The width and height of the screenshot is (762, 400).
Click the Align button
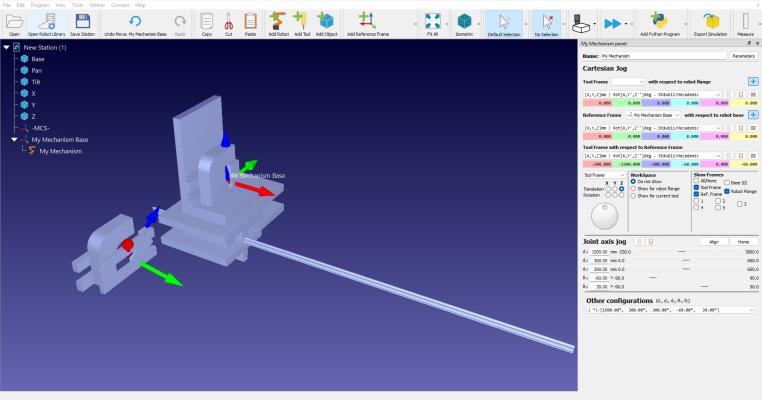click(x=714, y=242)
